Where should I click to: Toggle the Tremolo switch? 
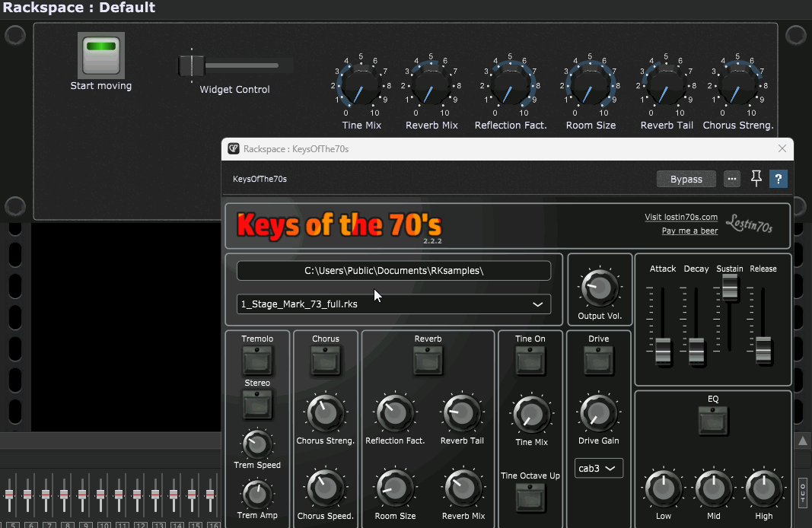[257, 359]
